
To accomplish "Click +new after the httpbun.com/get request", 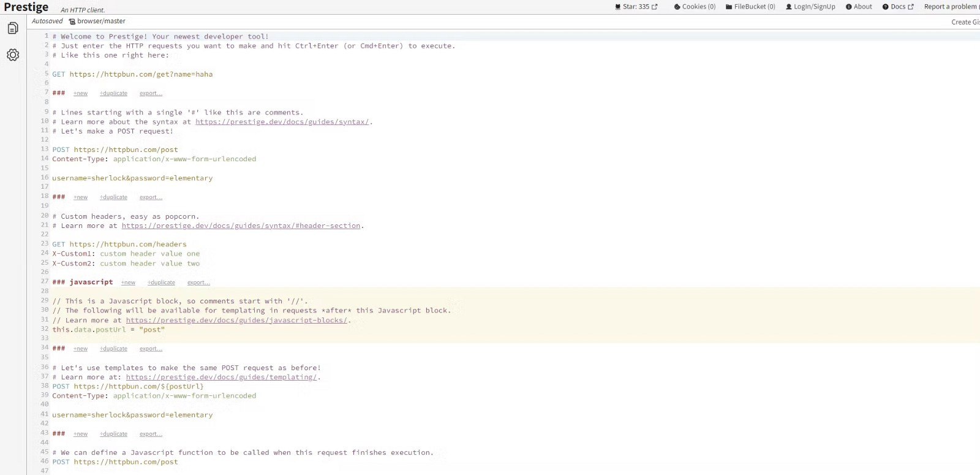I will [x=81, y=93].
